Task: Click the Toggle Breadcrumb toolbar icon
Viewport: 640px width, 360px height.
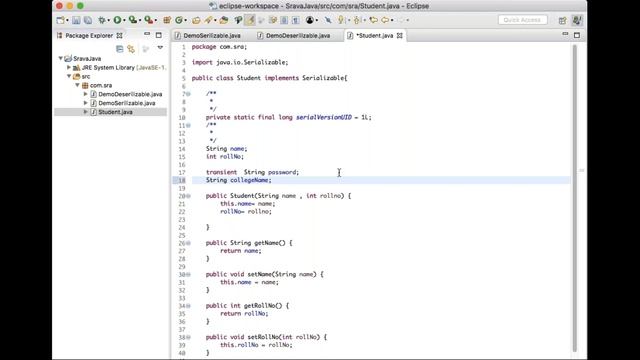Action: (x=238, y=20)
